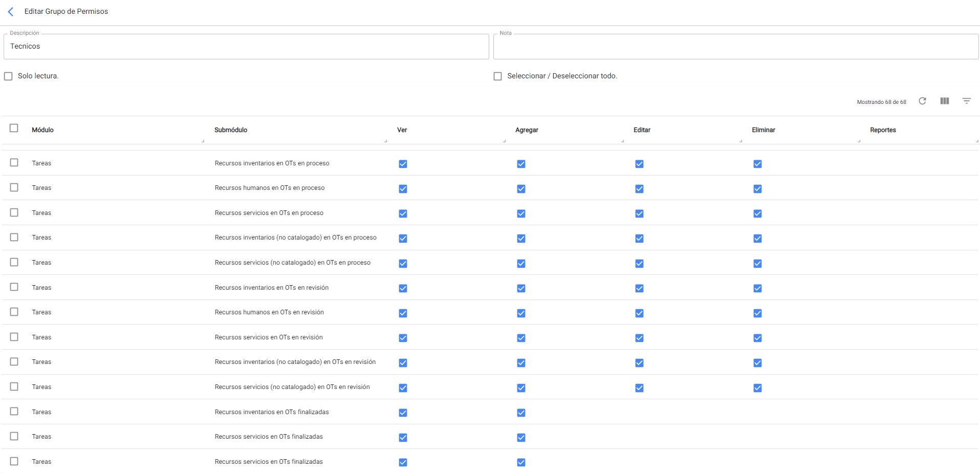Click the Reportes column header
Screen dimensions: 980x473
click(x=883, y=130)
